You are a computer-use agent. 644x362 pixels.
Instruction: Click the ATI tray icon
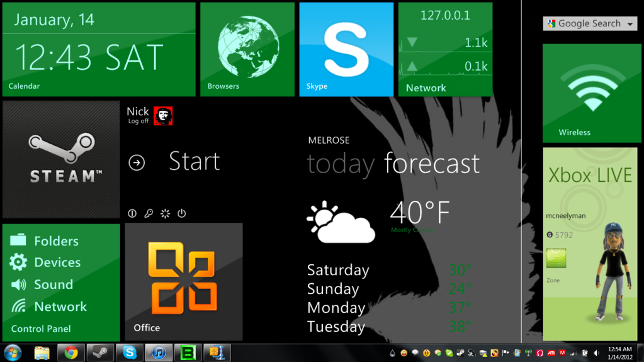tap(551, 353)
